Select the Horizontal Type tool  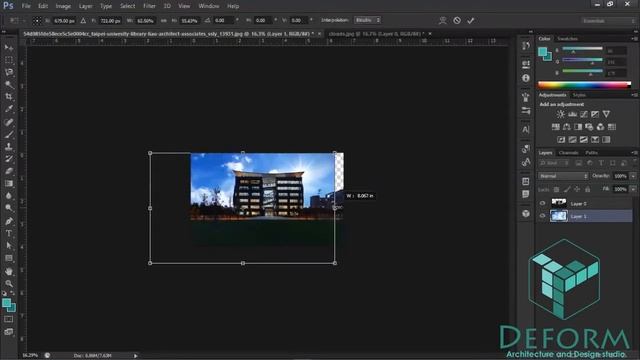tap(9, 233)
